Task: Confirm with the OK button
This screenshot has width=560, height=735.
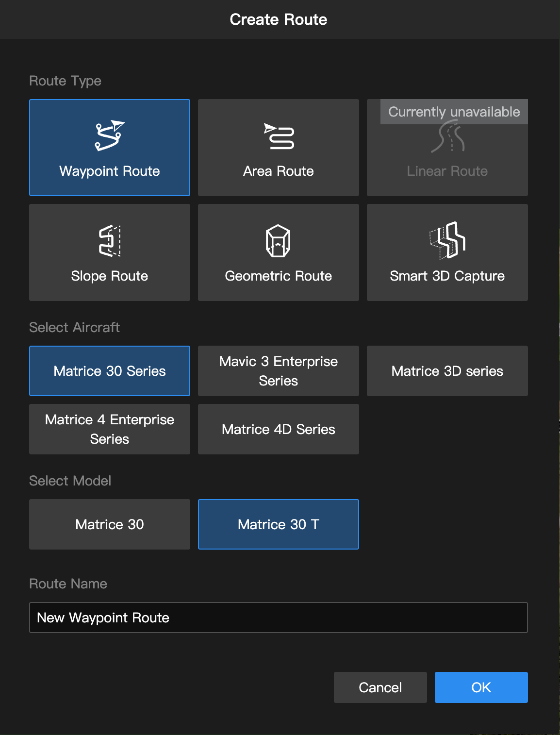Action: [x=481, y=687]
